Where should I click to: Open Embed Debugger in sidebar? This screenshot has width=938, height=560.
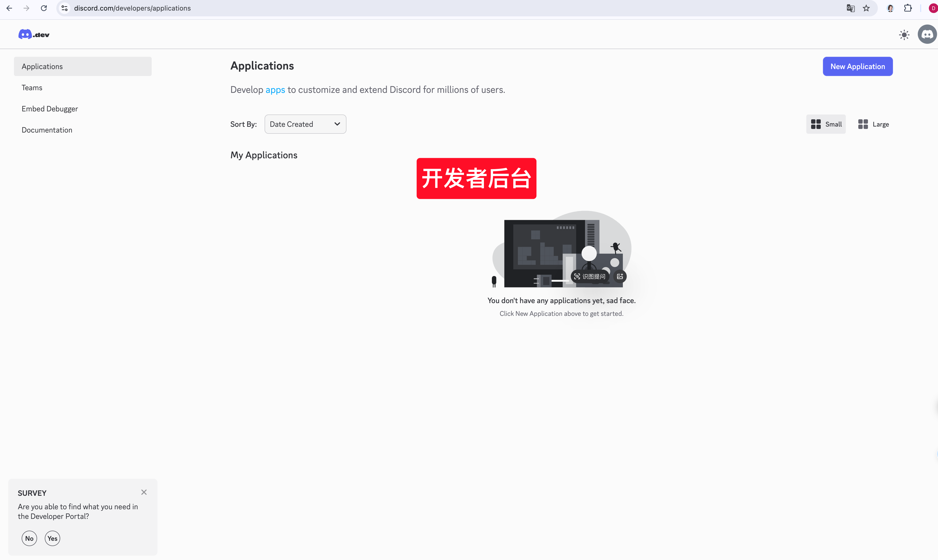(x=49, y=109)
